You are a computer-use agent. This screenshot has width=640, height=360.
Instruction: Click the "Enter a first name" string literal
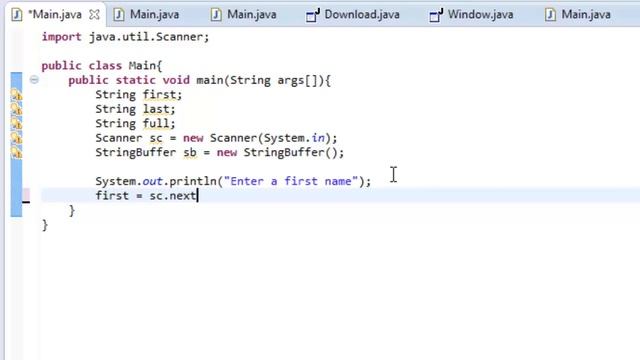point(291,181)
